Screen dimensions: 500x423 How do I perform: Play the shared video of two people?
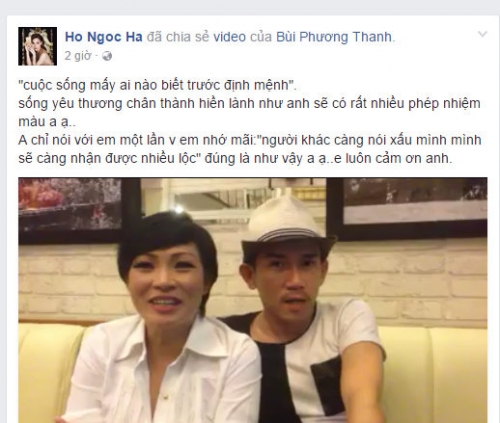[x=253, y=300]
